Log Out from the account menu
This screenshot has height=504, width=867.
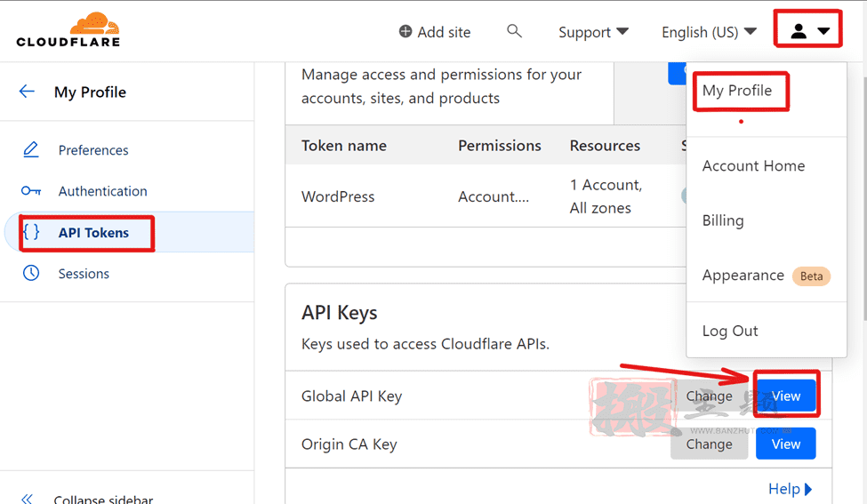click(x=730, y=331)
